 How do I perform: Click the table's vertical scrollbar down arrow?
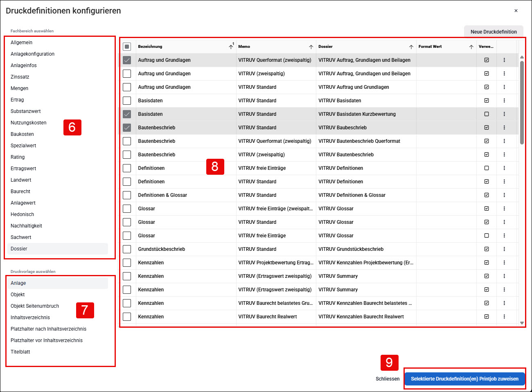pyautogui.click(x=522, y=323)
